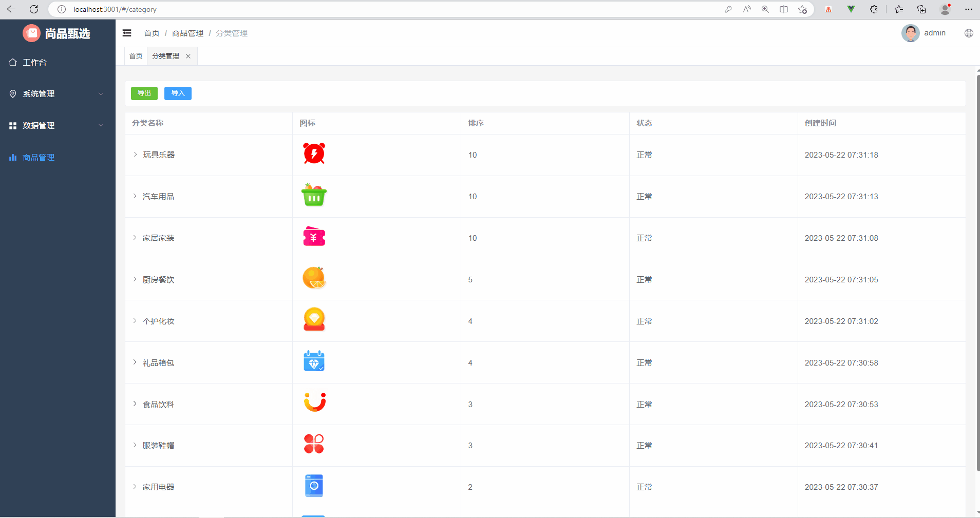Click the password key icon in address bar

[728, 9]
